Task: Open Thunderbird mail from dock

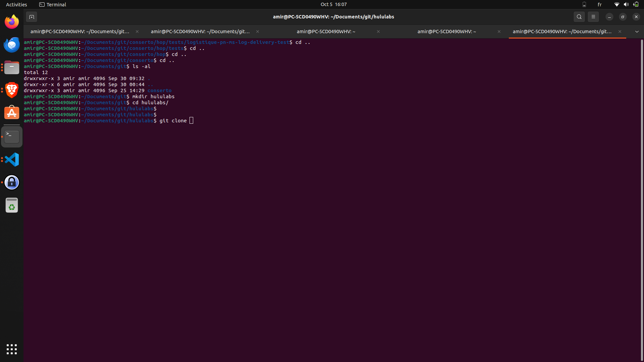Action: click(12, 45)
